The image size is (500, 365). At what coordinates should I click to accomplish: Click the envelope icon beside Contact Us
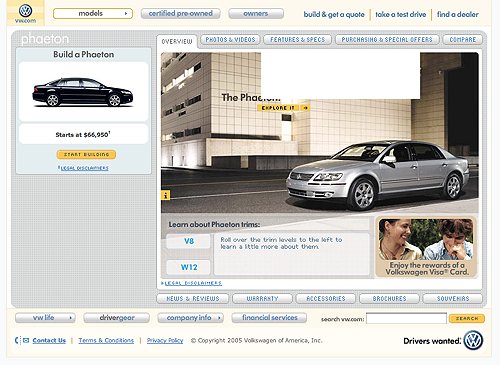(x=26, y=340)
